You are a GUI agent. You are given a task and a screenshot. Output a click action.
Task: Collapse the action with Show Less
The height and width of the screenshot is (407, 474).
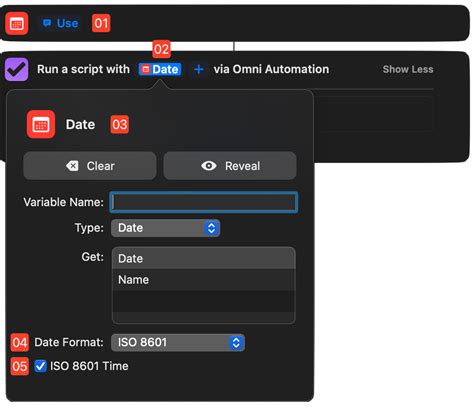click(x=408, y=69)
